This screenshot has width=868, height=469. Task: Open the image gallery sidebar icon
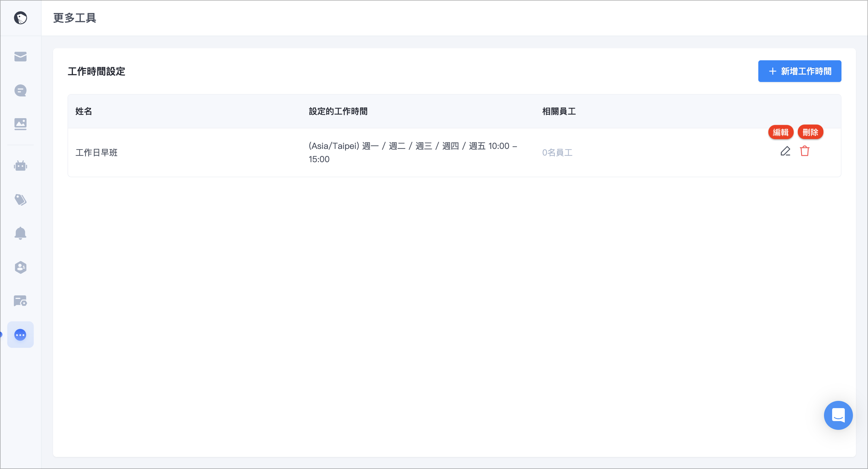pyautogui.click(x=20, y=124)
